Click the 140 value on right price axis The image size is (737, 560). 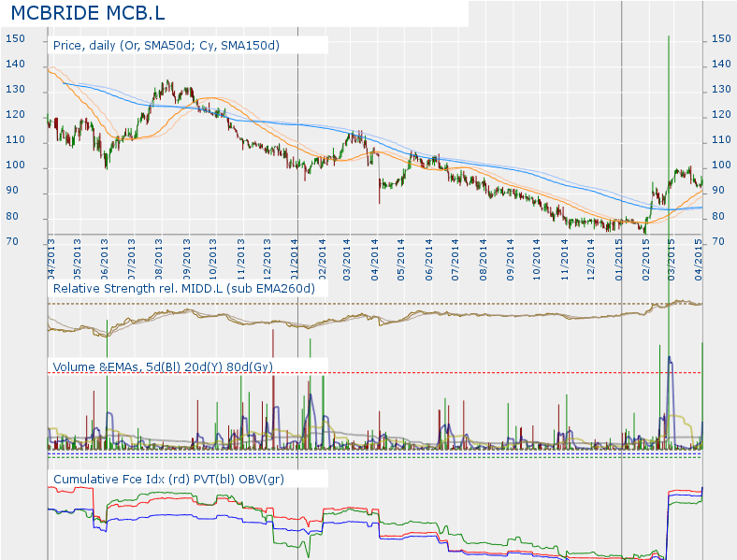point(721,64)
